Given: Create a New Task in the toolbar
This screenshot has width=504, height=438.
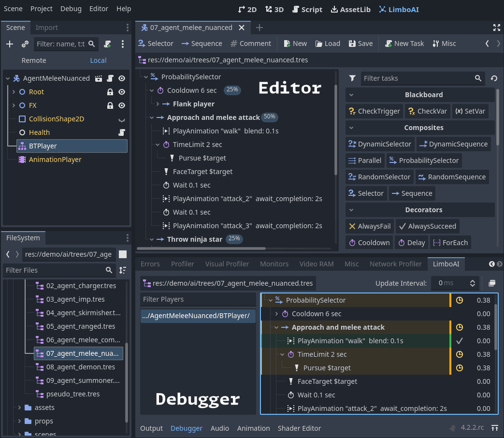Looking at the screenshot, I should 404,43.
